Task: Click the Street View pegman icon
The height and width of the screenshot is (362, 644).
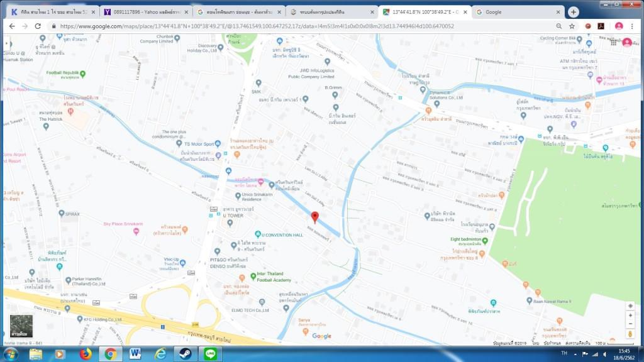Action: pos(630,334)
